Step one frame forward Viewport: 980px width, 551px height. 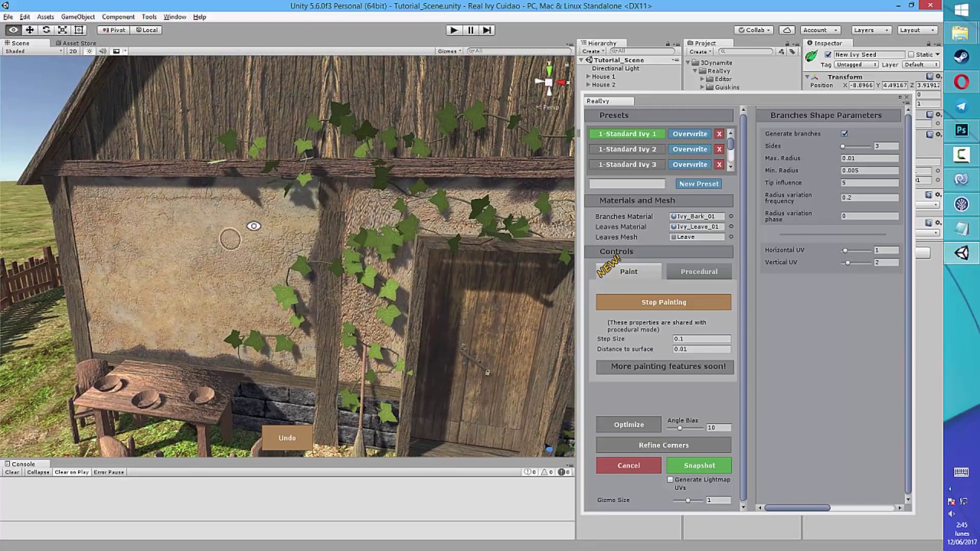click(487, 30)
